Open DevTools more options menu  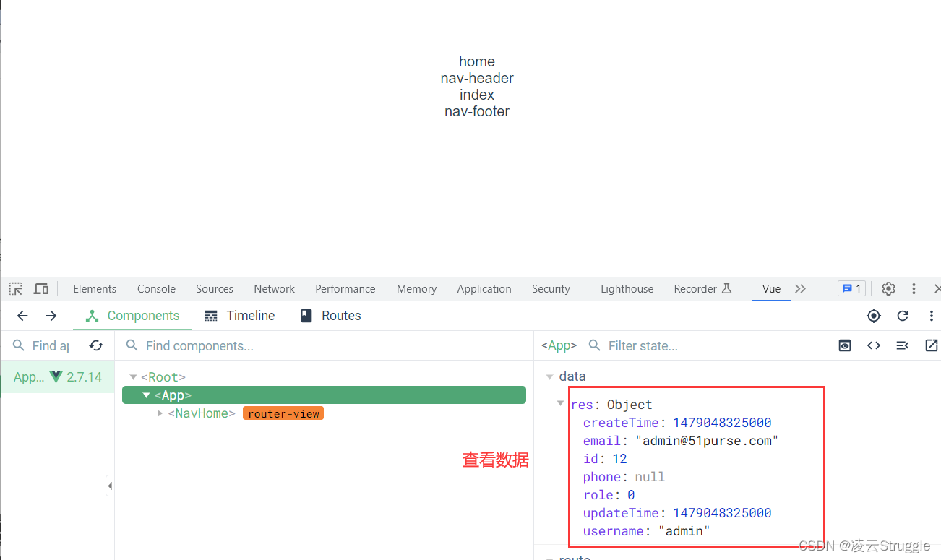914,288
